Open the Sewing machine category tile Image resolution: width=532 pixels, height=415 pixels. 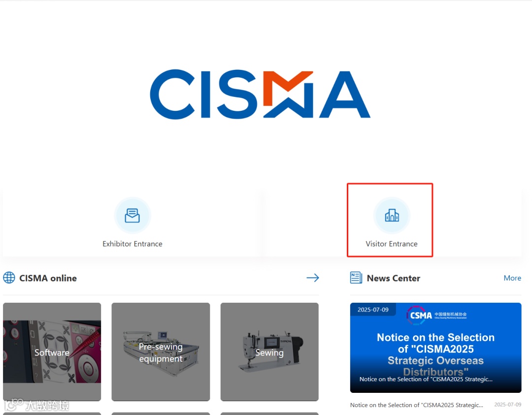coord(269,352)
